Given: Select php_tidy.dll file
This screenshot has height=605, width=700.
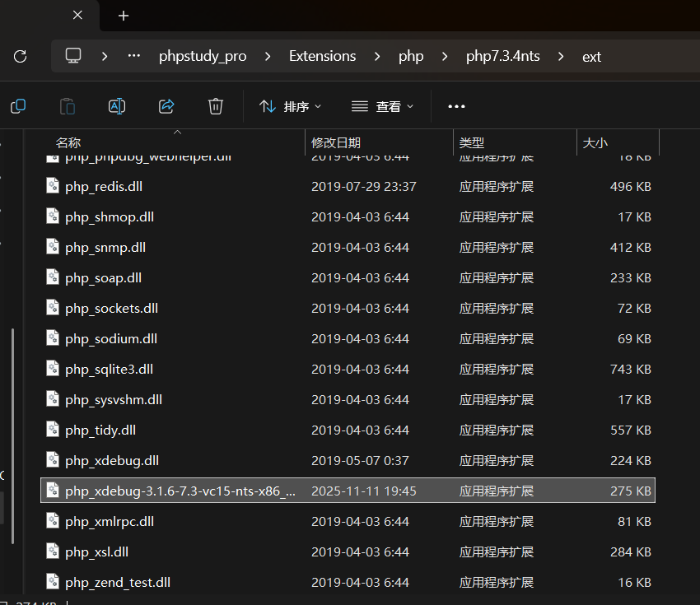Looking at the screenshot, I should tap(348, 430).
